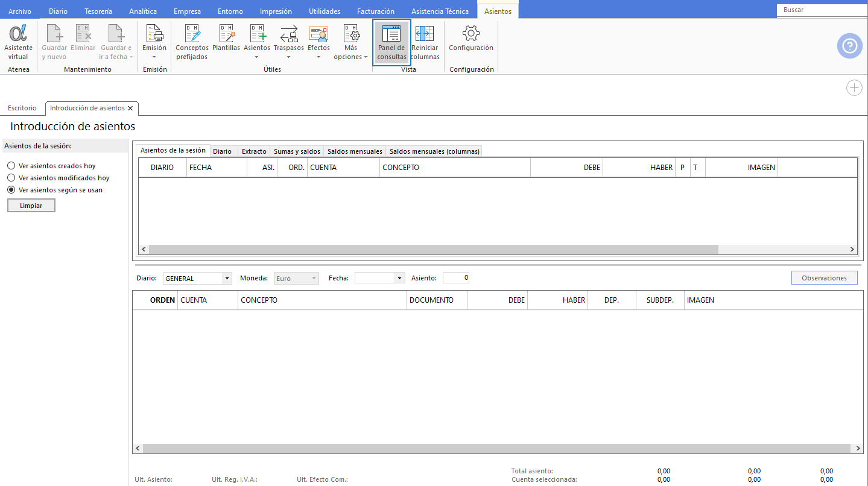The height and width of the screenshot is (486, 868).
Task: Switch to the Extracto tab
Action: 254,151
